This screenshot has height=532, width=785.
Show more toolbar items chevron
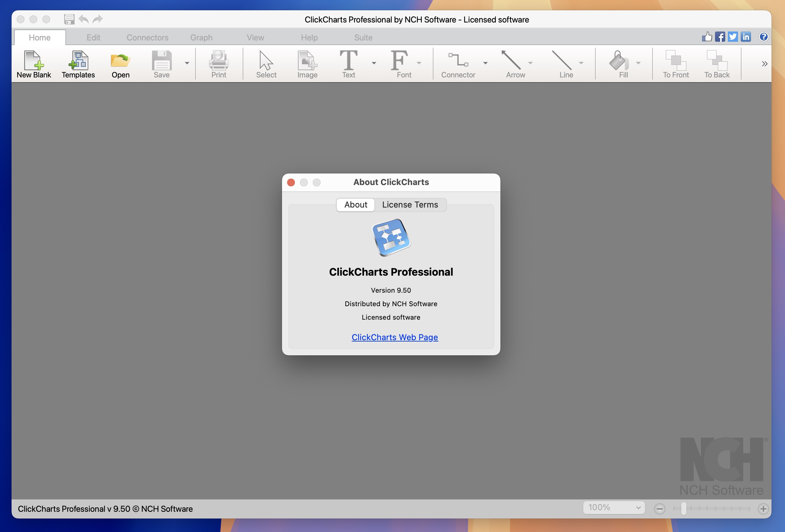(764, 64)
